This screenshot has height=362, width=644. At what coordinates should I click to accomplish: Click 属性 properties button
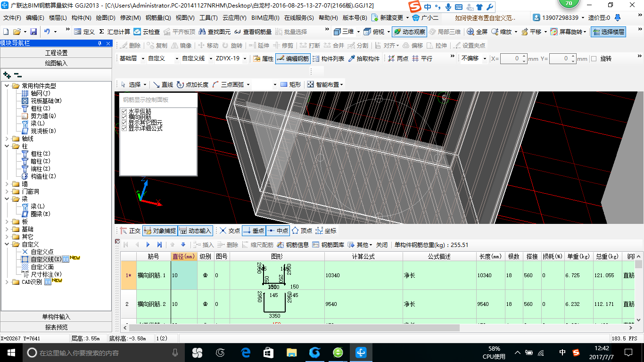263,58
